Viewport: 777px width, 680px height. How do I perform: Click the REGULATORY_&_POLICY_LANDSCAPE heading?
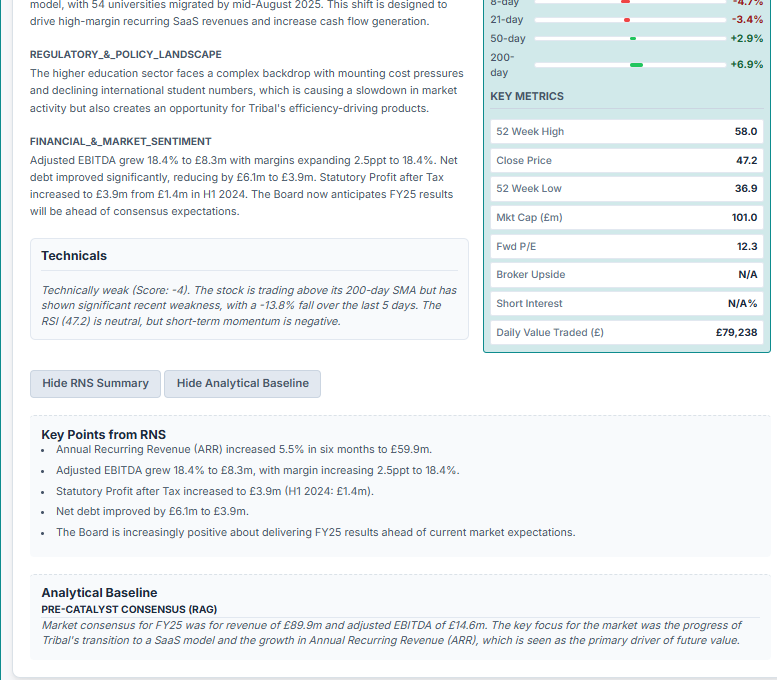tap(125, 55)
